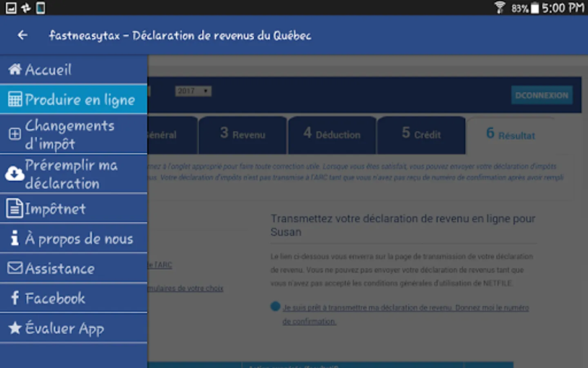The width and height of the screenshot is (588, 368).
Task: Open the Assistance menu entry
Action: coord(73,268)
